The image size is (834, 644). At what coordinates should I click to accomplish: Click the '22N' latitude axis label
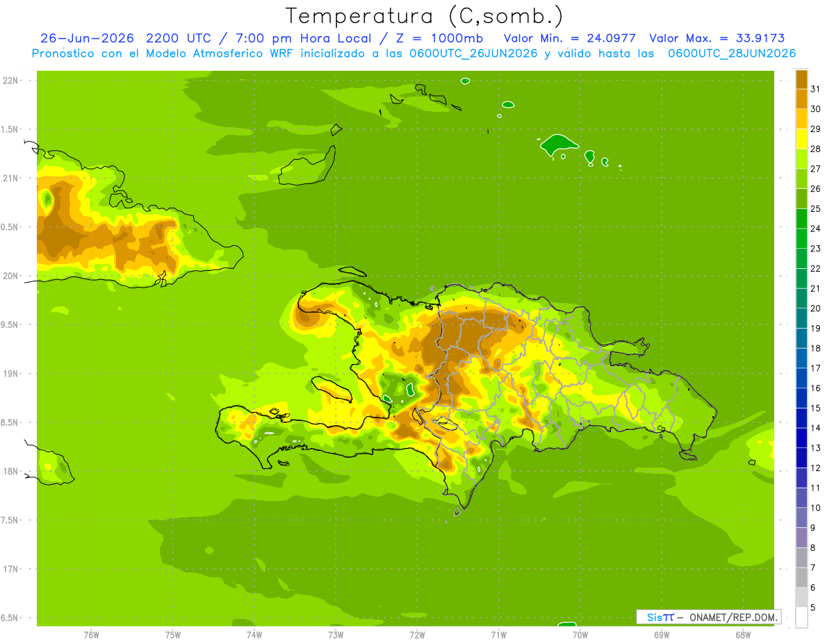point(10,81)
